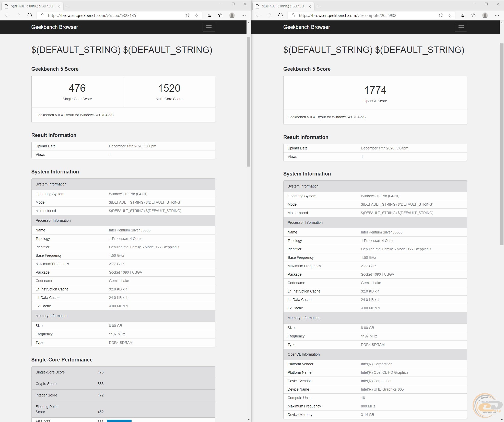Star the compute/2055932 page as a favorite
Screen dimensions: 504x422
click(450, 15)
